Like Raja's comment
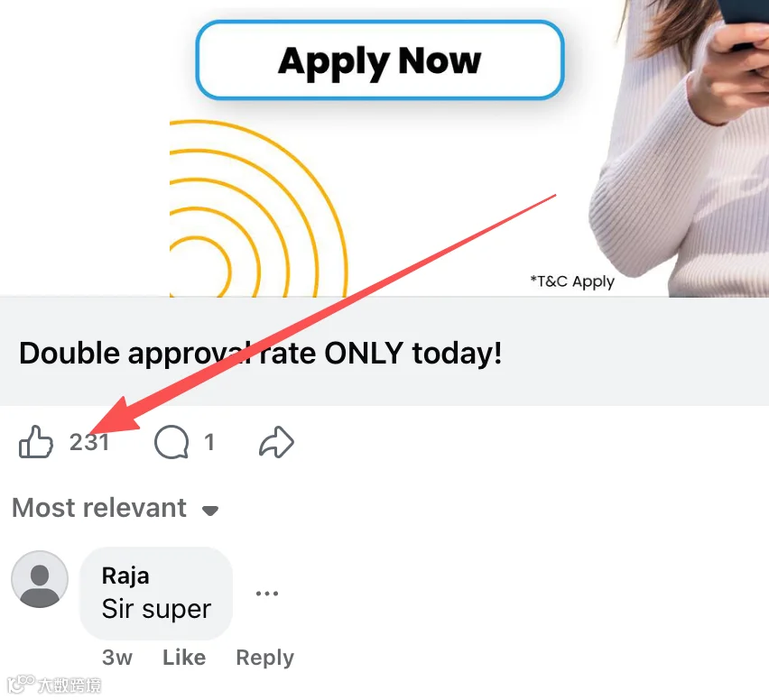Screen dimensions: 769x700 pyautogui.click(x=184, y=658)
